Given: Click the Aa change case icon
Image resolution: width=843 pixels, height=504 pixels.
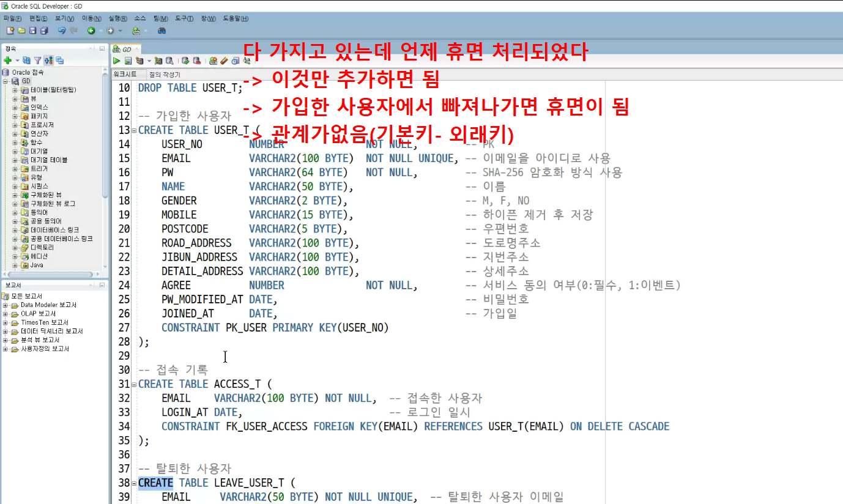Looking at the screenshot, I should pos(247,61).
